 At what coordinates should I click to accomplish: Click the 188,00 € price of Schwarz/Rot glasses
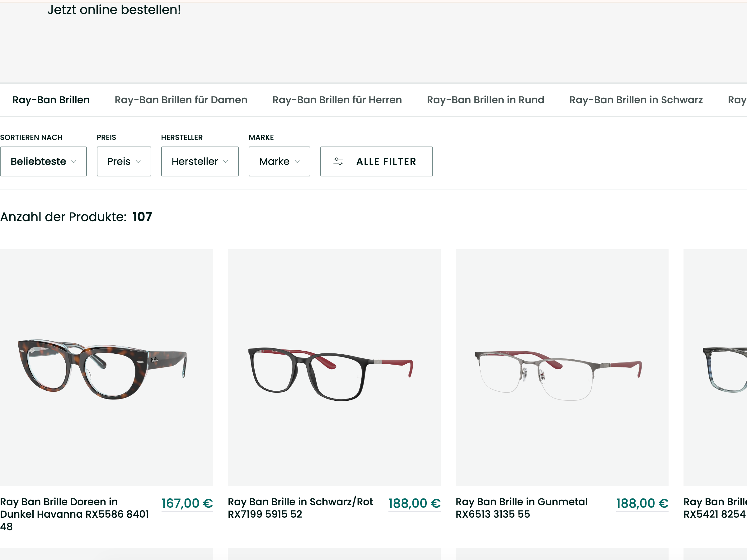pyautogui.click(x=414, y=503)
